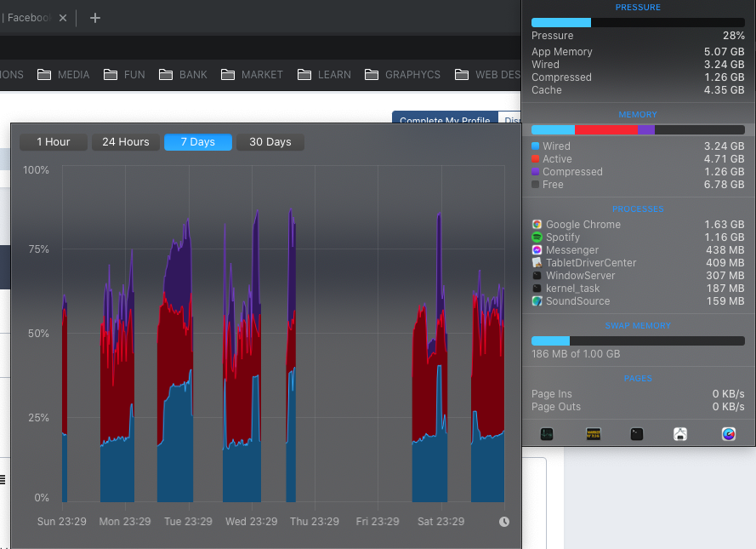Switch graph to 24 Hours view
This screenshot has height=549, width=756.
coord(126,142)
